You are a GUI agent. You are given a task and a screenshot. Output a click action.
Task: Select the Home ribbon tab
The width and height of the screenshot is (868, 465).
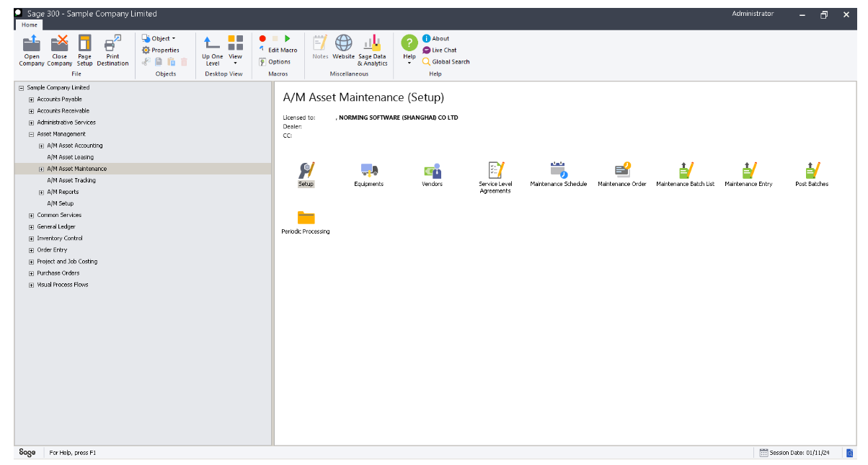30,25
